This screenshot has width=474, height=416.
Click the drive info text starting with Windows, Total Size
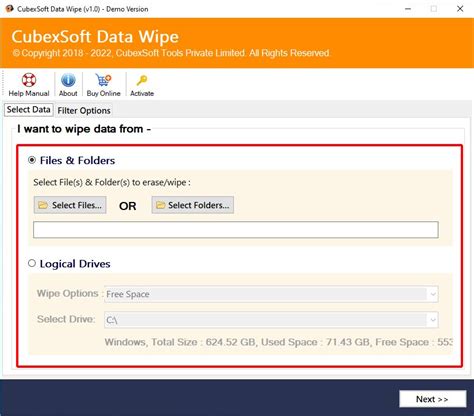pos(278,342)
